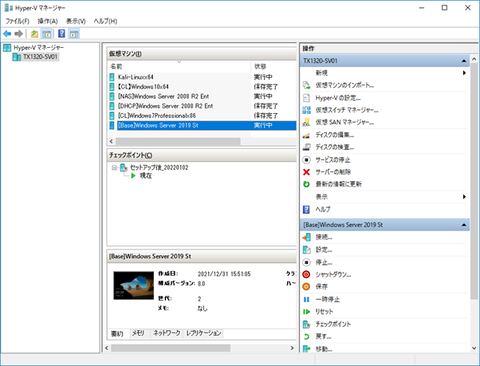This screenshot has width=480, height=366.
Task: Open the 表示(V) menu
Action: click(x=76, y=21)
